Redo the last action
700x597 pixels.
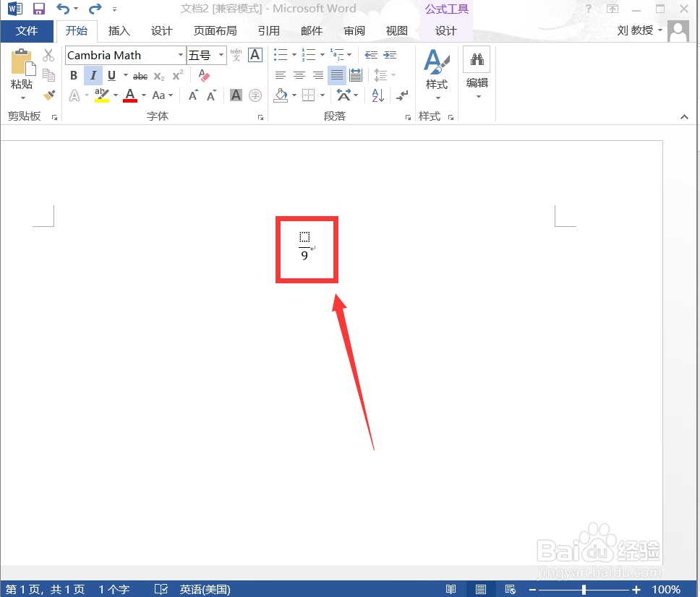coord(95,9)
